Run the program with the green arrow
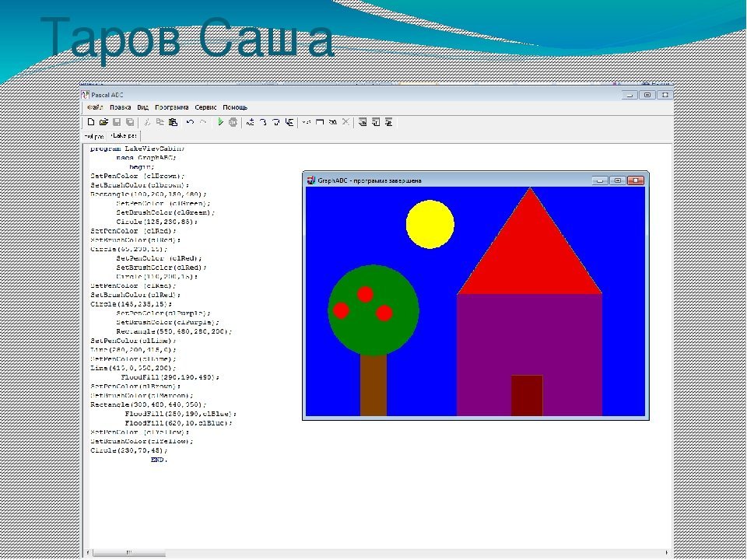Screen dimensions: 747x560 click(x=220, y=122)
